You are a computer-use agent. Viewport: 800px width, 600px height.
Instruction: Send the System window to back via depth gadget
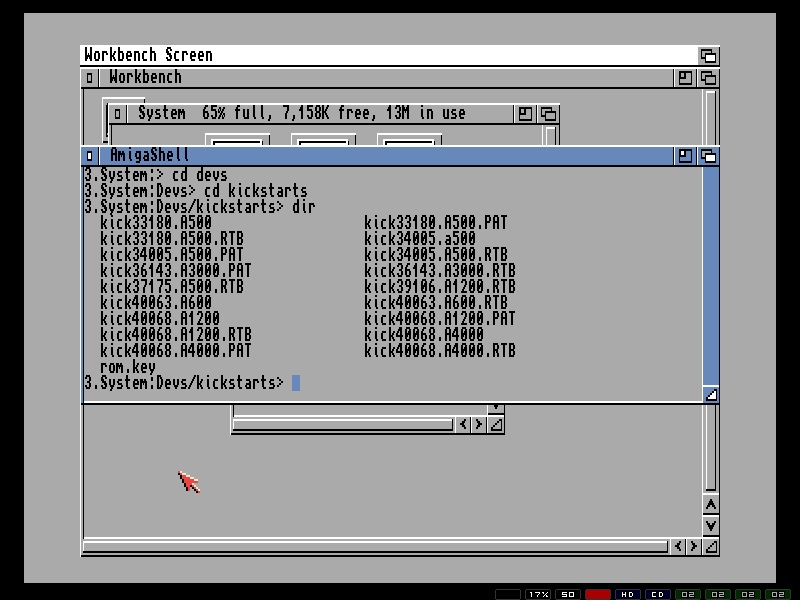tap(548, 113)
